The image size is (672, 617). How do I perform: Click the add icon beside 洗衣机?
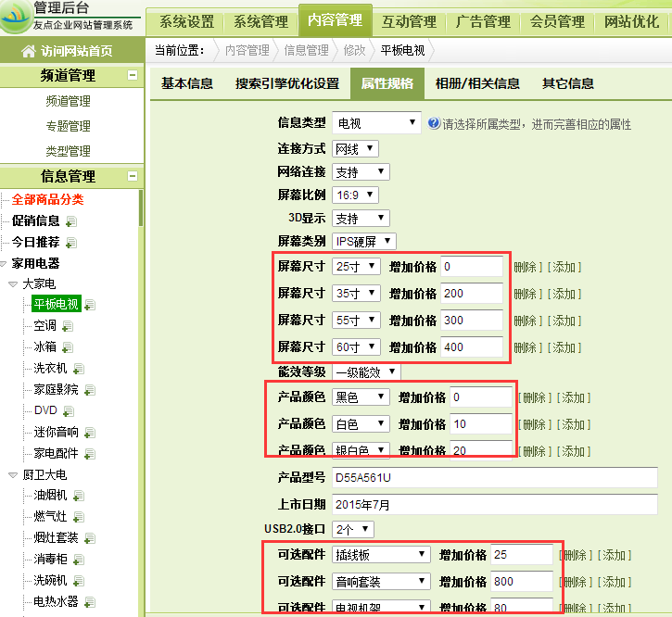79,369
